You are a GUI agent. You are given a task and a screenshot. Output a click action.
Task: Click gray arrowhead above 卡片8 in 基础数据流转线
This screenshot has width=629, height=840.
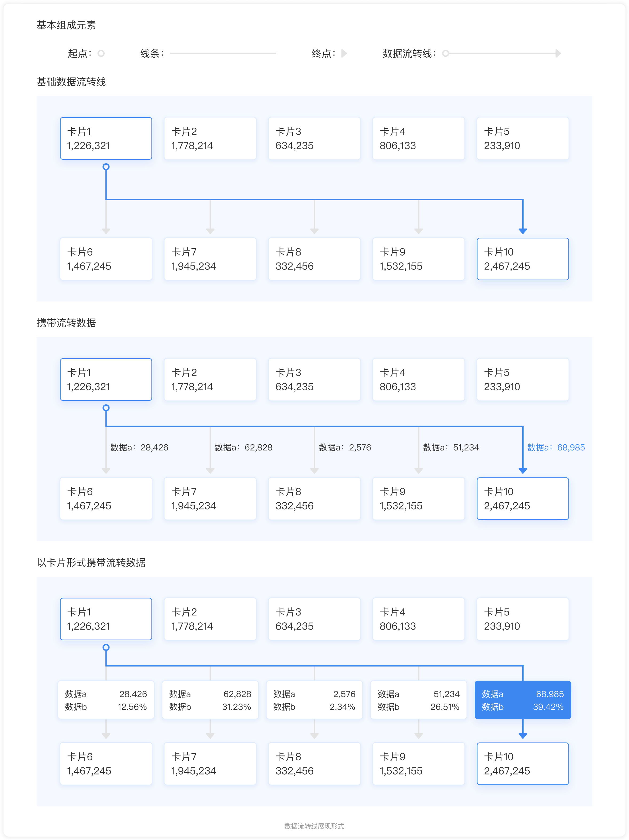point(314,231)
